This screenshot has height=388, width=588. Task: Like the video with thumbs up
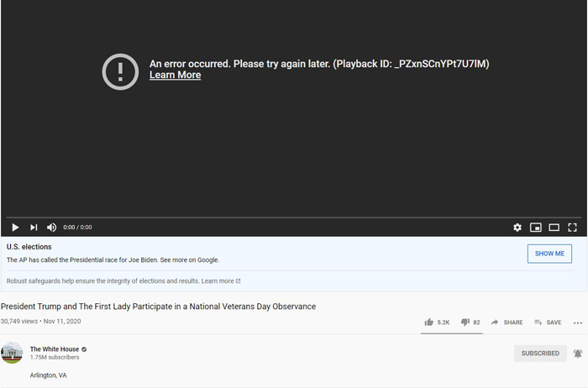(429, 322)
